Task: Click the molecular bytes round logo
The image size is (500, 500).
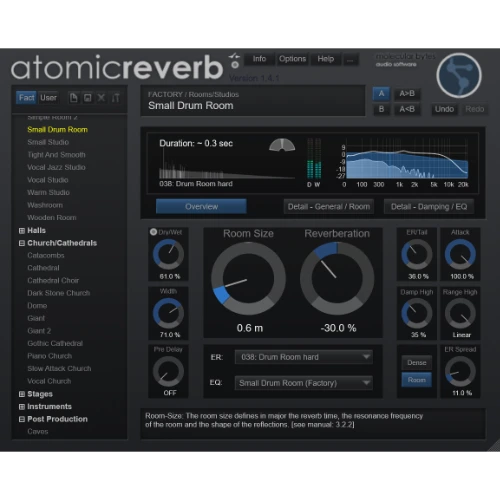Action: [x=459, y=76]
